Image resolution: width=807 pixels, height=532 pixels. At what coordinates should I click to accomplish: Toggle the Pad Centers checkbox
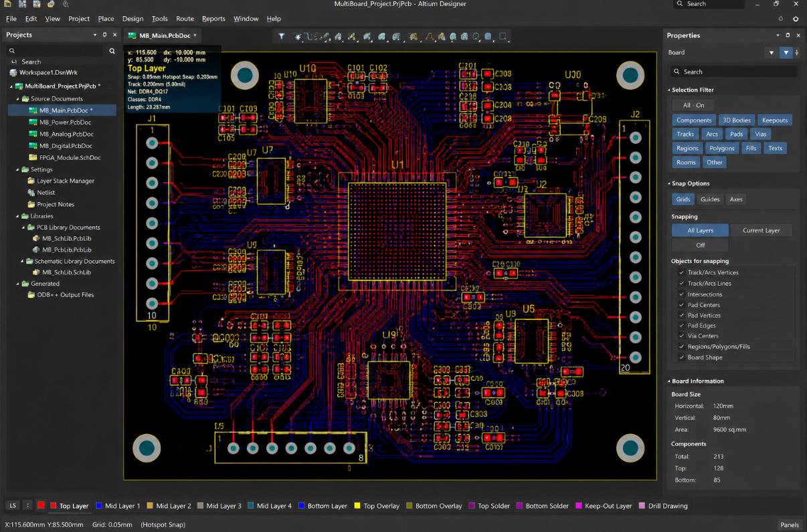[681, 304]
